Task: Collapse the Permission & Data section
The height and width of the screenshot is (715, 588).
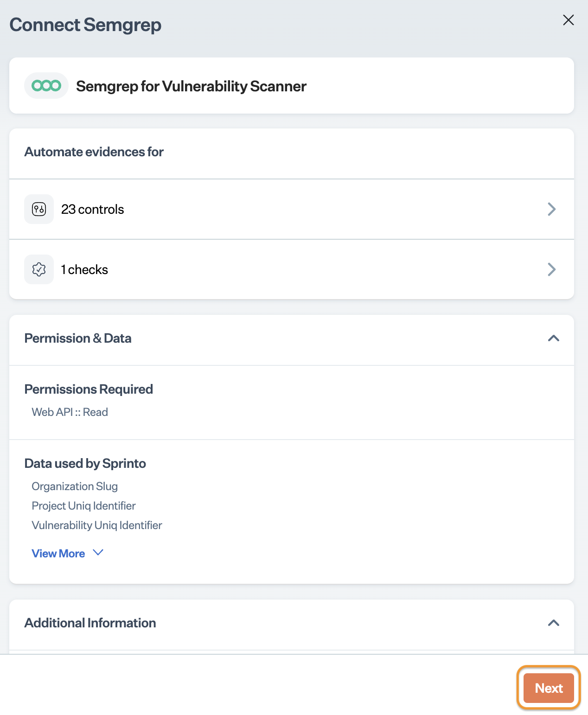Action: tap(553, 338)
